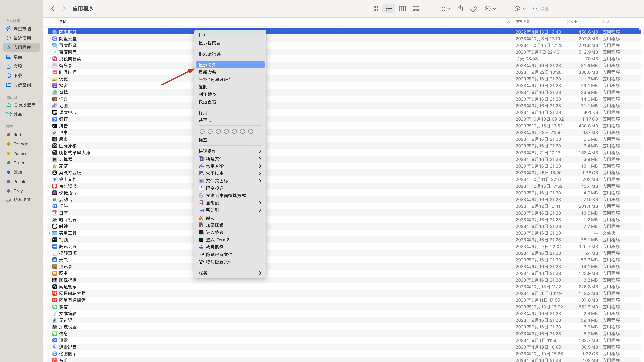644x362 pixels.
Task: Sort by the 修改日期 column header
Action: 540,22
